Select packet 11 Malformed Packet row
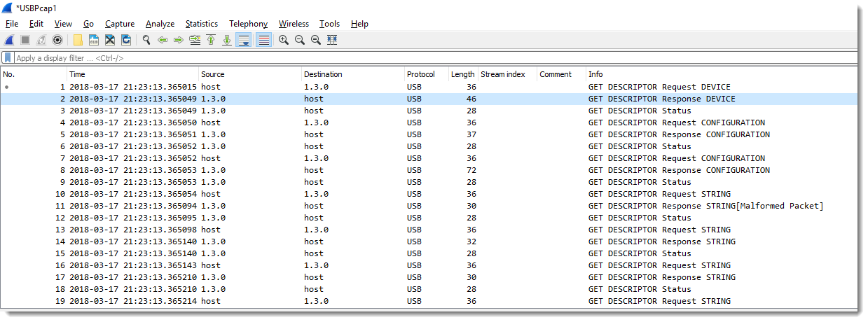The height and width of the screenshot is (322, 868). [x=429, y=206]
